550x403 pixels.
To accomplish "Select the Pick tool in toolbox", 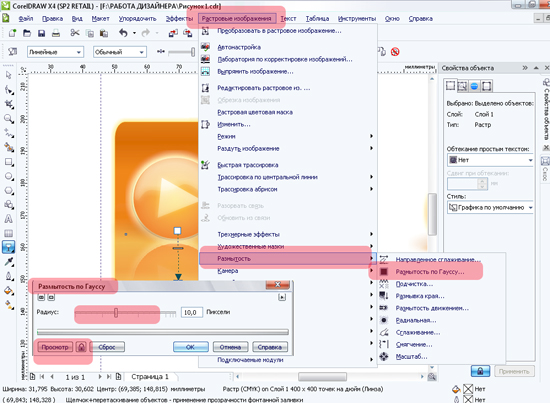I will click(x=9, y=75).
